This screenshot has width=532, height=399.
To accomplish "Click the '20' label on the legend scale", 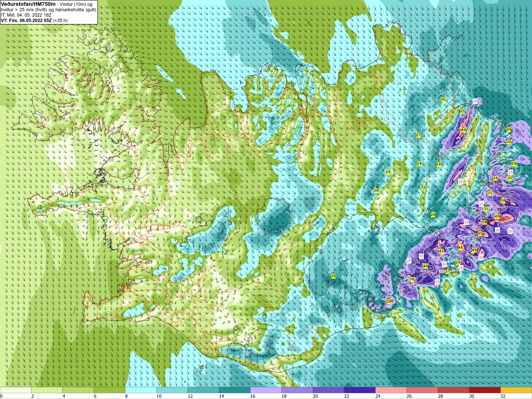I will point(315,396).
